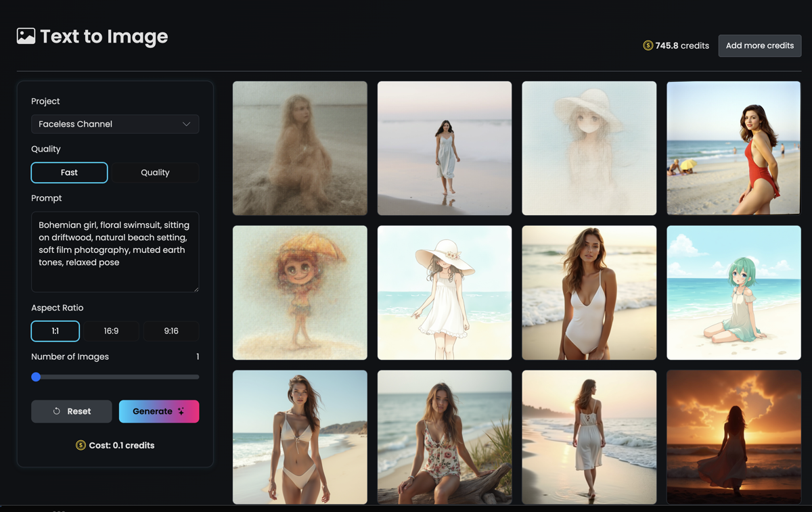Click inside the Prompt text area
The height and width of the screenshot is (512, 812).
[115, 252]
